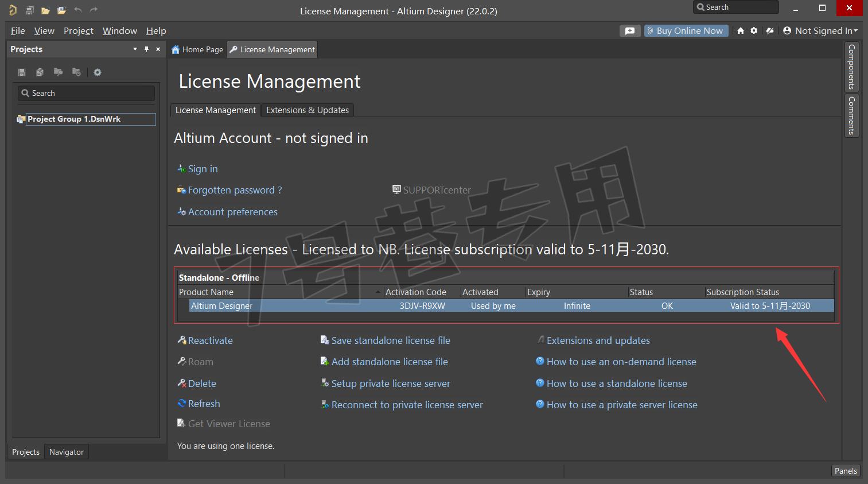Screen dimensions: 868x484
Task: Click the Reconnect to private license server link
Action: click(x=407, y=405)
